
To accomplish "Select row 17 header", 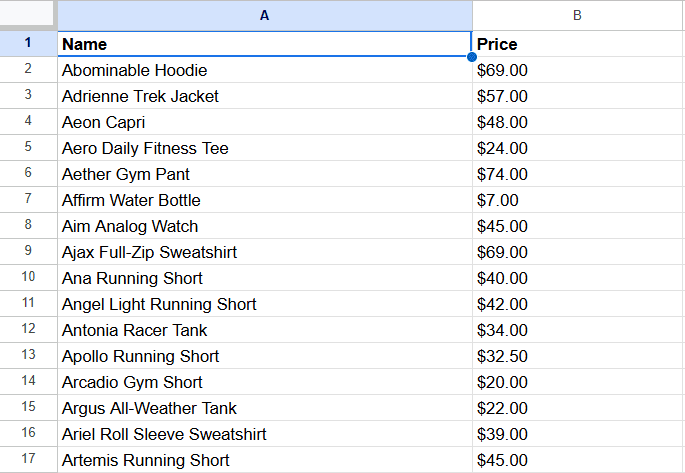I will [28, 459].
